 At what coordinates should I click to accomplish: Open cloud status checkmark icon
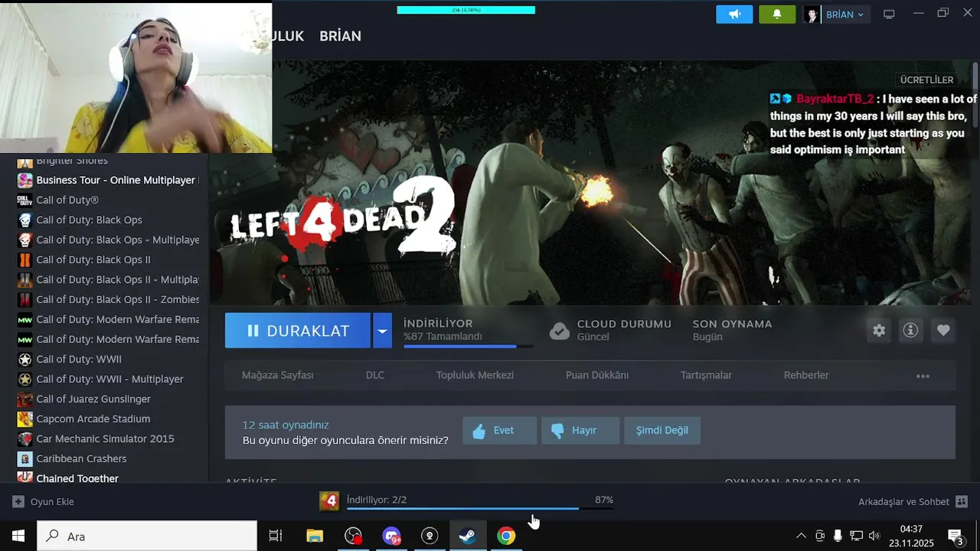[x=560, y=331]
